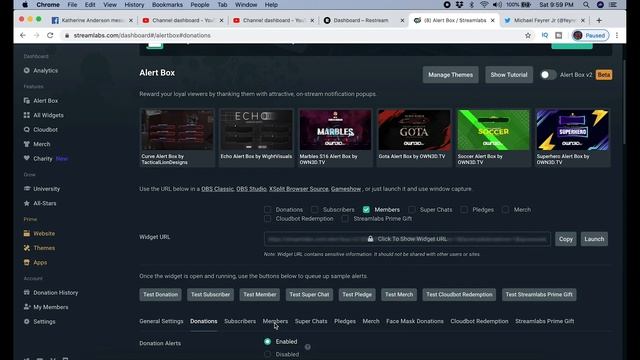The width and height of the screenshot is (640, 360).
Task: Open Charity heart icon in sidebar
Action: [x=27, y=158]
